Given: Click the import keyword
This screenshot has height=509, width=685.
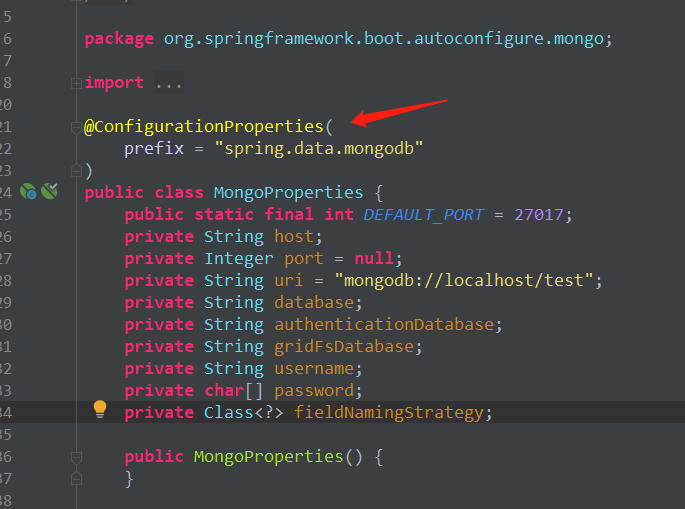Looking at the screenshot, I should (114, 83).
